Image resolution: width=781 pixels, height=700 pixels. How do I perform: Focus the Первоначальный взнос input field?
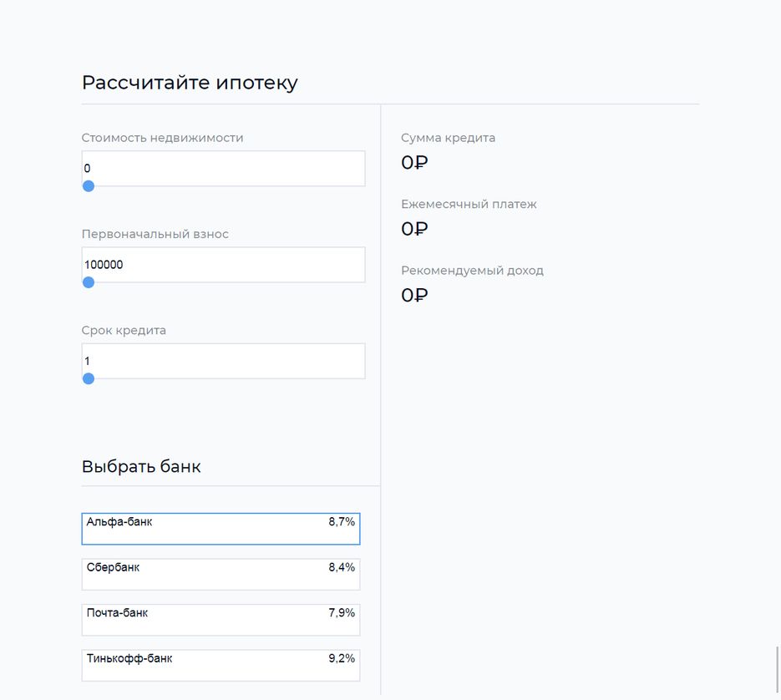tap(223, 265)
